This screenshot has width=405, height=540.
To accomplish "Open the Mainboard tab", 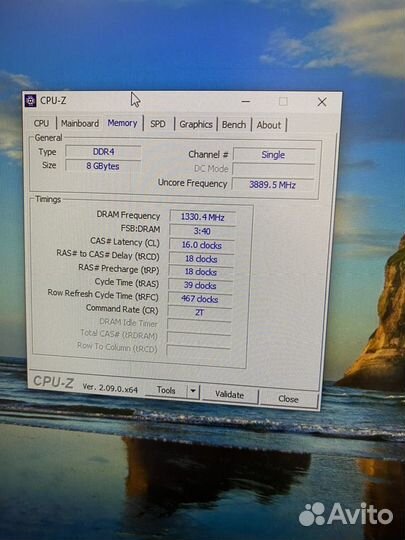I will (x=80, y=123).
